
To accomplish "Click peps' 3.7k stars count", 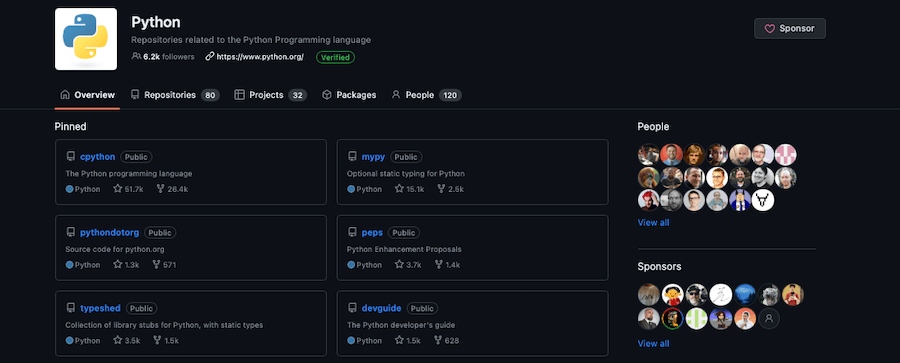I will [x=408, y=264].
